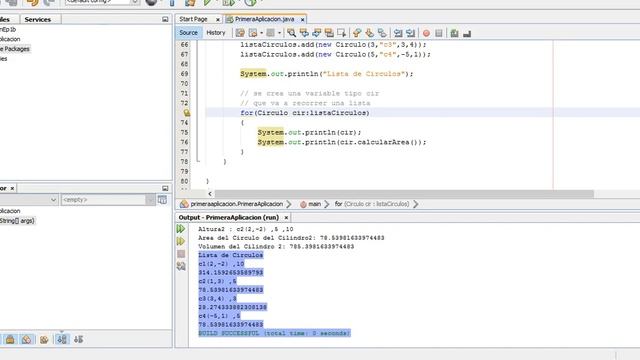Toggle Highlight Search icon
Screen dimensions: 640x360
pyautogui.click(x=329, y=33)
